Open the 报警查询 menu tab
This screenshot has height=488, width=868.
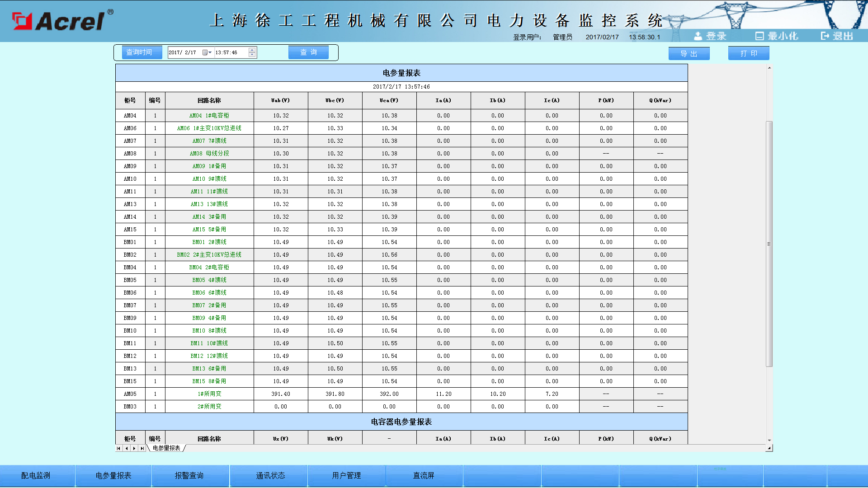coord(189,475)
